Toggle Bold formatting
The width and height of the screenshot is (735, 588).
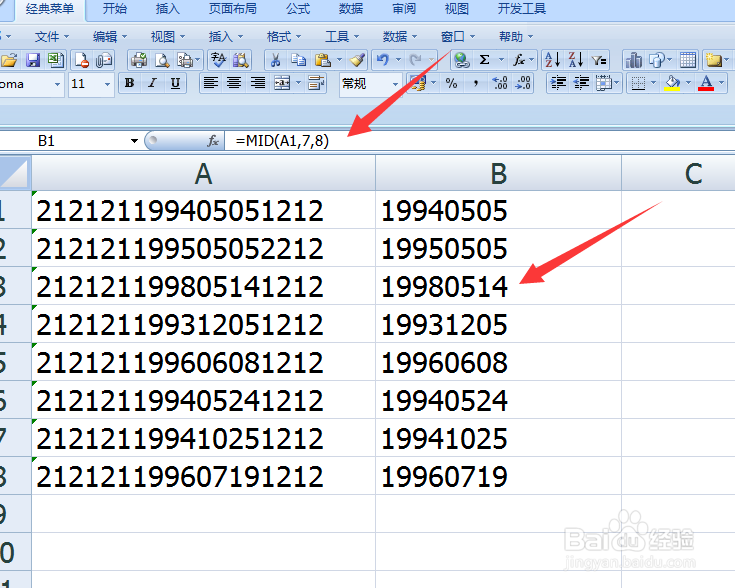click(x=129, y=83)
